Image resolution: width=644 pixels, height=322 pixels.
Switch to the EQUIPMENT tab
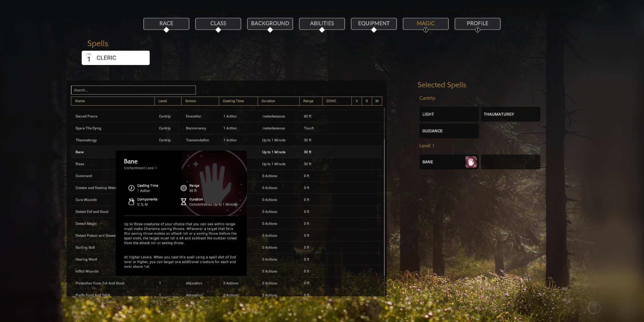click(374, 24)
